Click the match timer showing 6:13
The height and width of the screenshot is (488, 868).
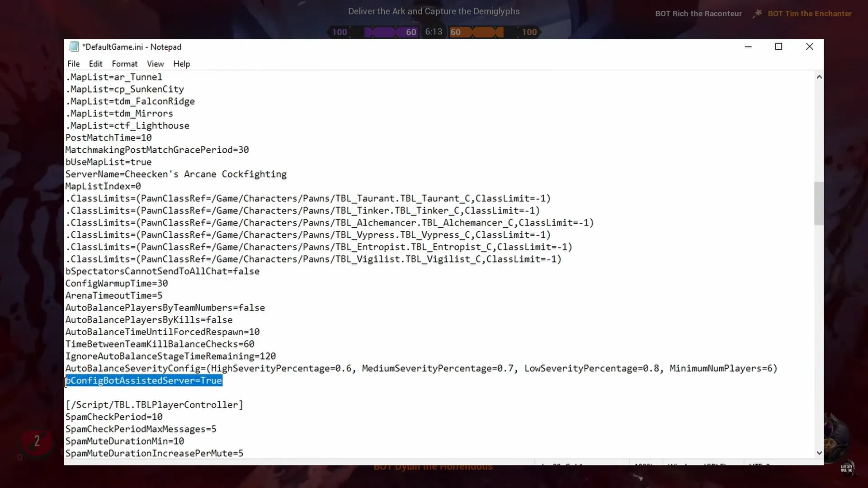[x=434, y=32]
